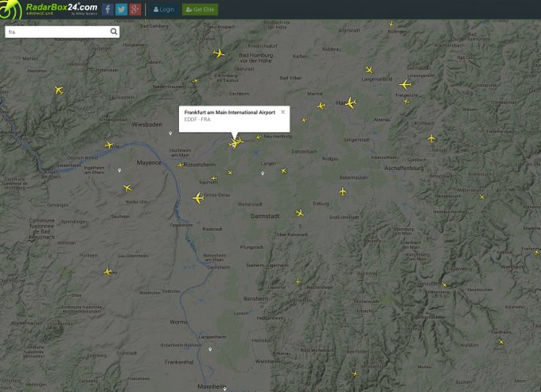The image size is (541, 392).
Task: Click the Wiesbaden city label
Action: 147,125
